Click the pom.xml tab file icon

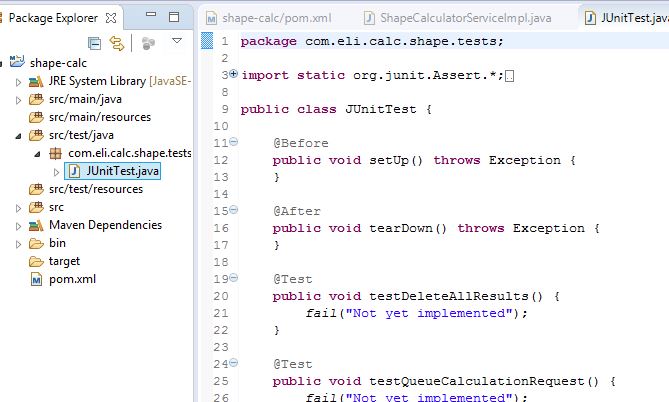(211, 18)
